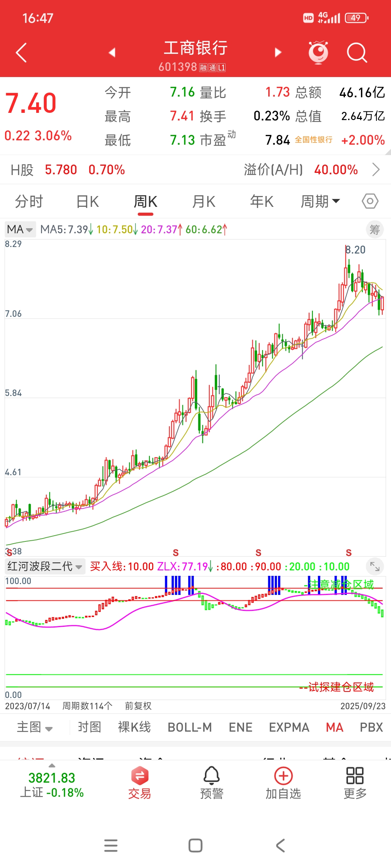Tap Android system back button
This screenshot has width=391, height=868.
click(281, 846)
